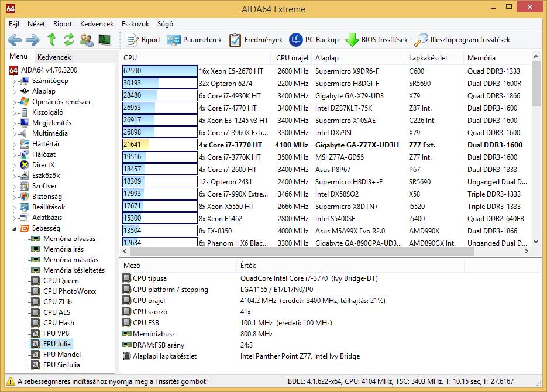This screenshot has width=547, height=392.
Task: Open the Eszközök menu in menu bar
Action: coord(135,24)
